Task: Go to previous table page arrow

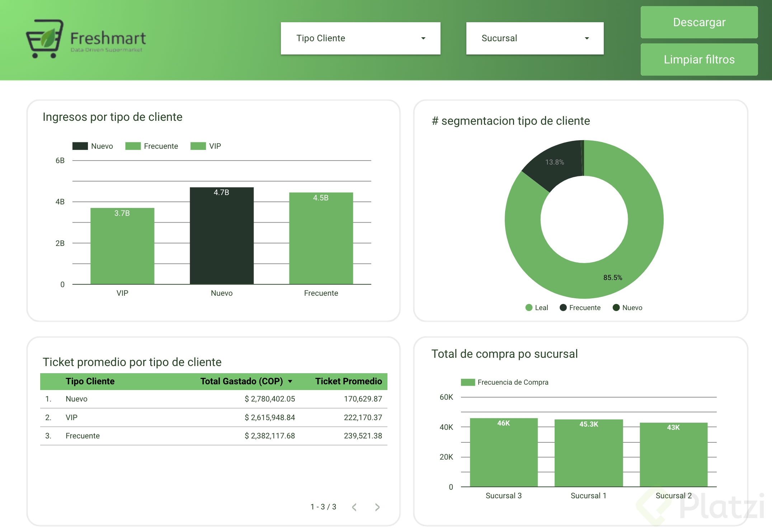Action: tap(354, 507)
